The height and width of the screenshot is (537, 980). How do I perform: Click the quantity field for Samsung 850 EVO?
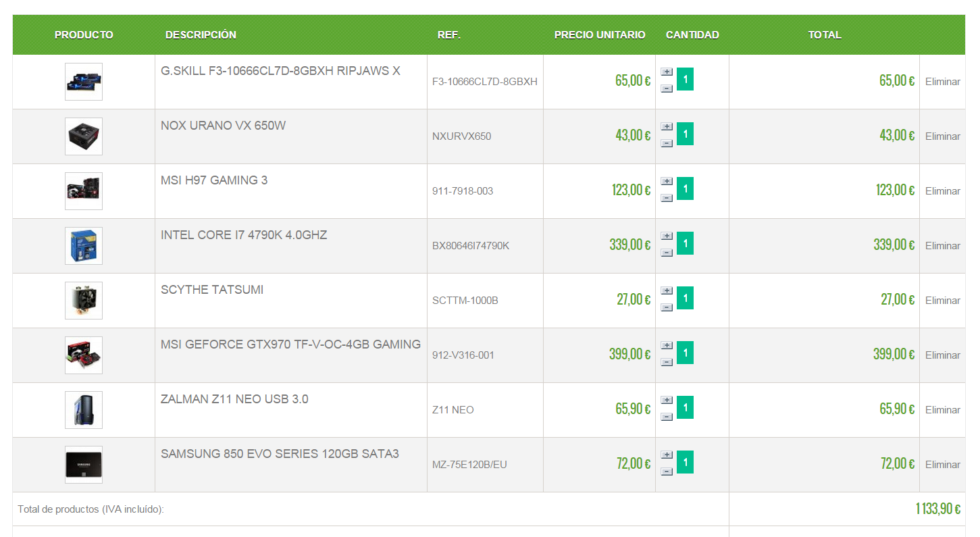pyautogui.click(x=685, y=462)
